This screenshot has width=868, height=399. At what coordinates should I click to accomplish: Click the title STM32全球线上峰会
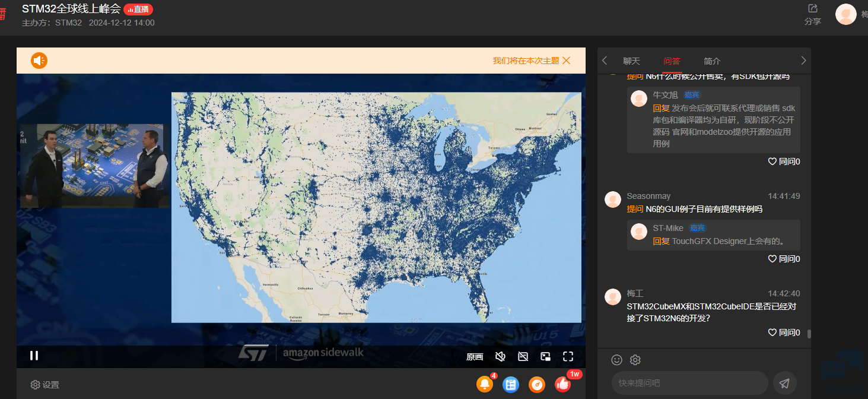tap(71, 9)
